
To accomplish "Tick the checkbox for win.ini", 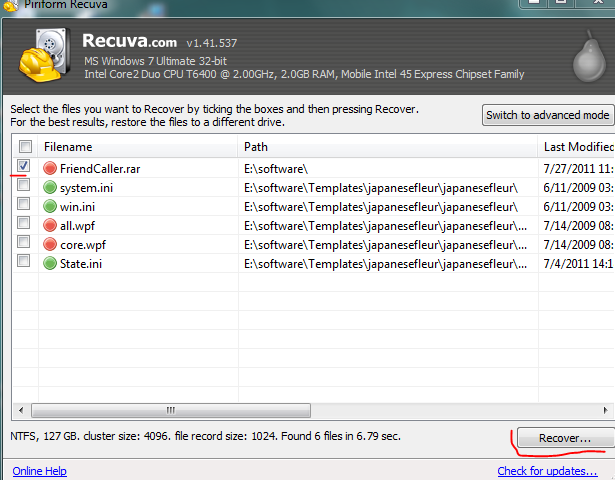I will pos(24,204).
